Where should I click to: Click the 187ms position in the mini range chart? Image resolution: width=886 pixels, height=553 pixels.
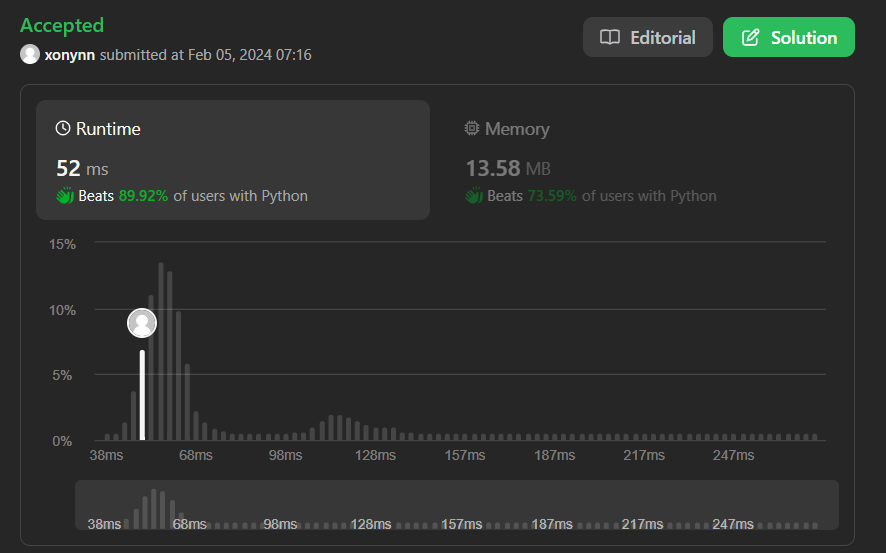[551, 524]
